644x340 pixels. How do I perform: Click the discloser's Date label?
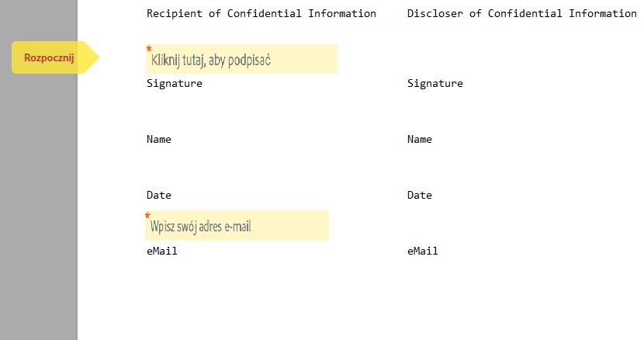pyautogui.click(x=419, y=196)
